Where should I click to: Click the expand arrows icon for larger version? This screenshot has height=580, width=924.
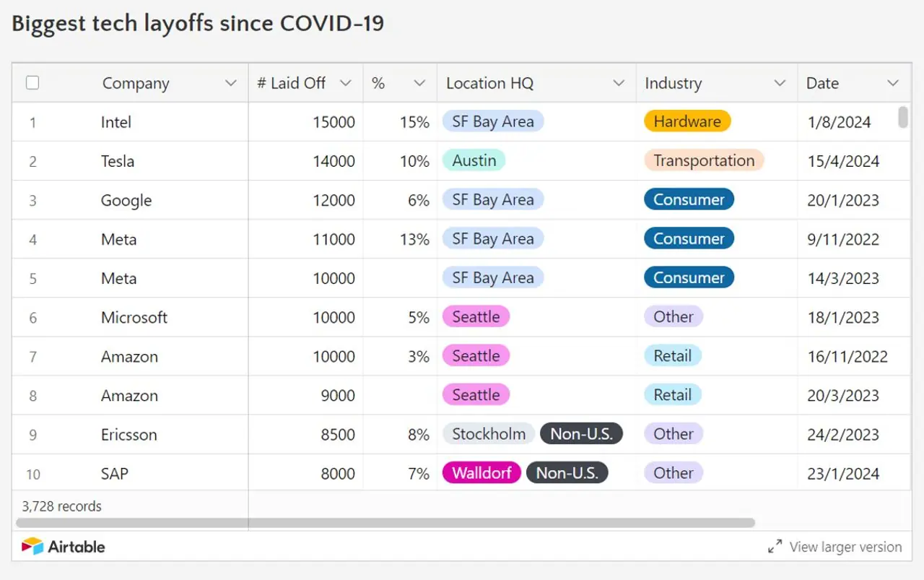coord(775,547)
